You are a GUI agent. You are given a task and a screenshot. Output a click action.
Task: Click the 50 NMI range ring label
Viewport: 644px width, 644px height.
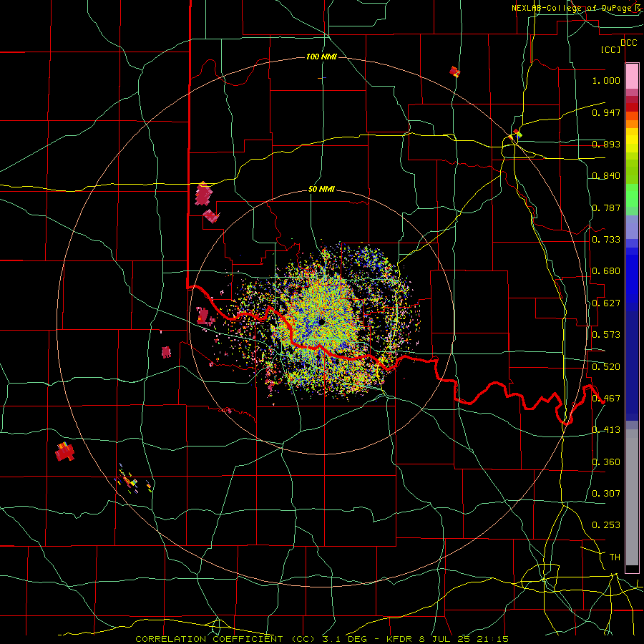point(321,190)
